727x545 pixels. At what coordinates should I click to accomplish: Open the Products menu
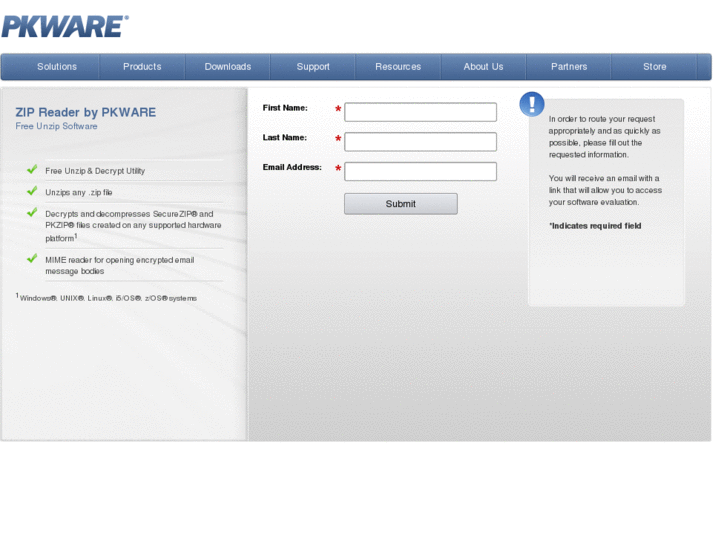[142, 67]
